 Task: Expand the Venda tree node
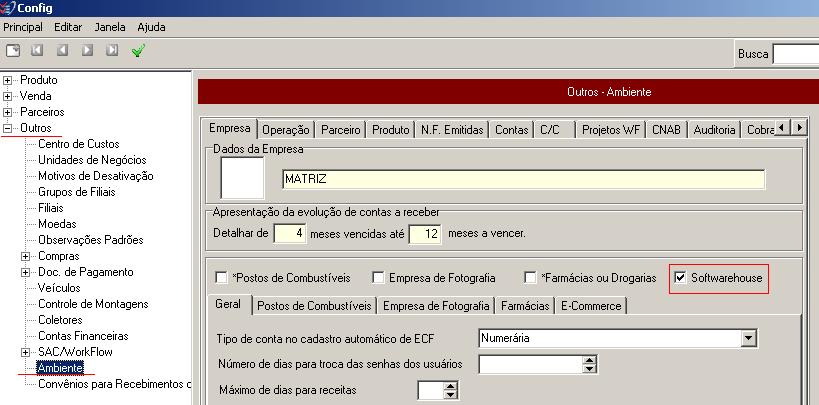click(7, 96)
